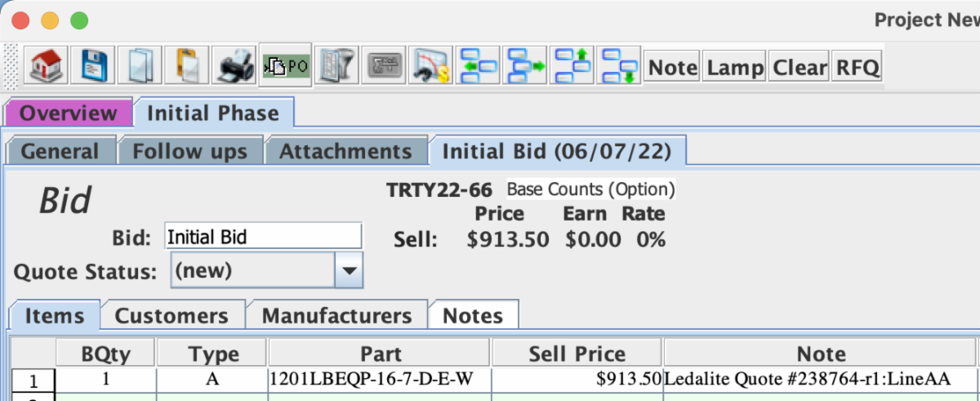Click part cell 1201LBEQP-16-7-D-E-W
Viewport: 980px width, 401px height.
point(380,379)
